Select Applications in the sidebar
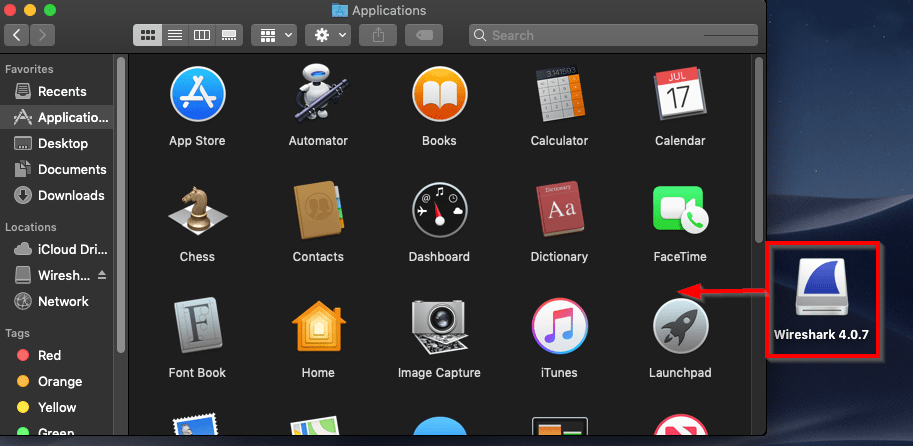 pyautogui.click(x=57, y=118)
